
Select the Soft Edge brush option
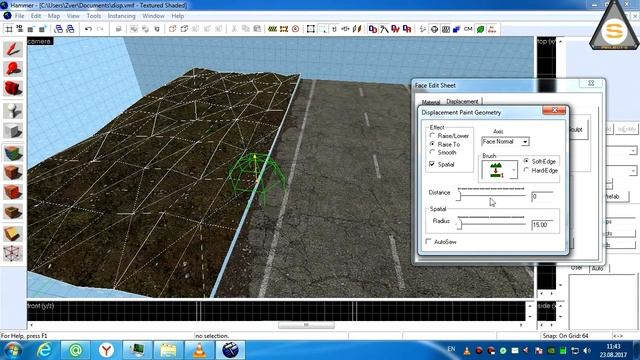pyautogui.click(x=539, y=161)
